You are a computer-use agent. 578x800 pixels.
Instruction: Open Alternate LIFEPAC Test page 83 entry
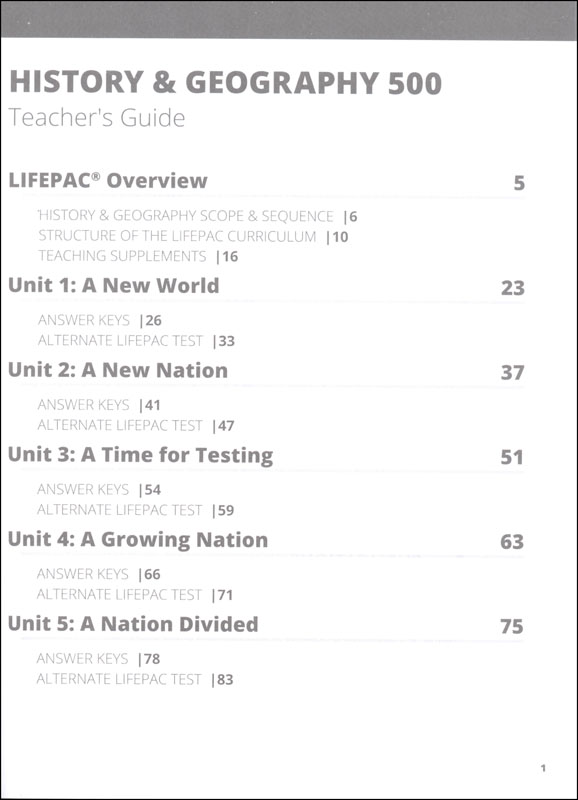135,680
